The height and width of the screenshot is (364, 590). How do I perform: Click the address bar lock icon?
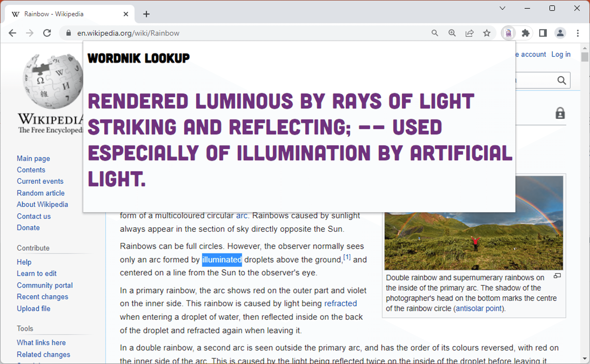point(69,33)
